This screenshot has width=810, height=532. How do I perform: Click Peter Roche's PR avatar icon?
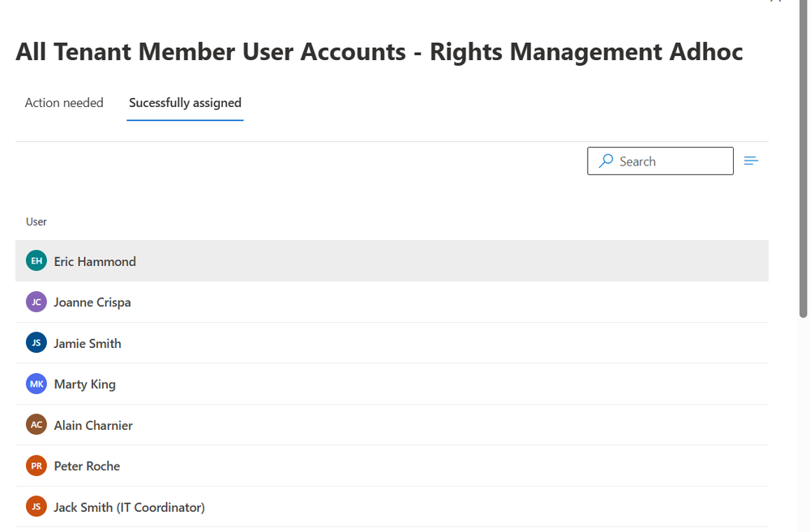[x=36, y=466]
